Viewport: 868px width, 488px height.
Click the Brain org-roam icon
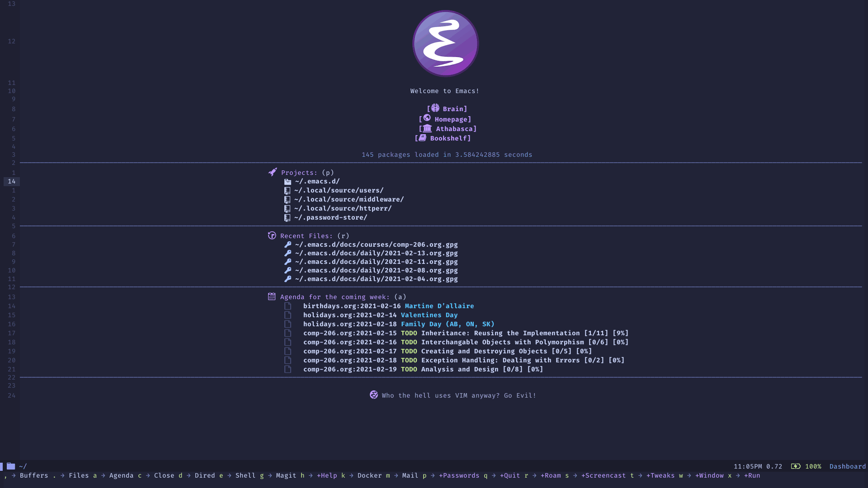(x=434, y=108)
